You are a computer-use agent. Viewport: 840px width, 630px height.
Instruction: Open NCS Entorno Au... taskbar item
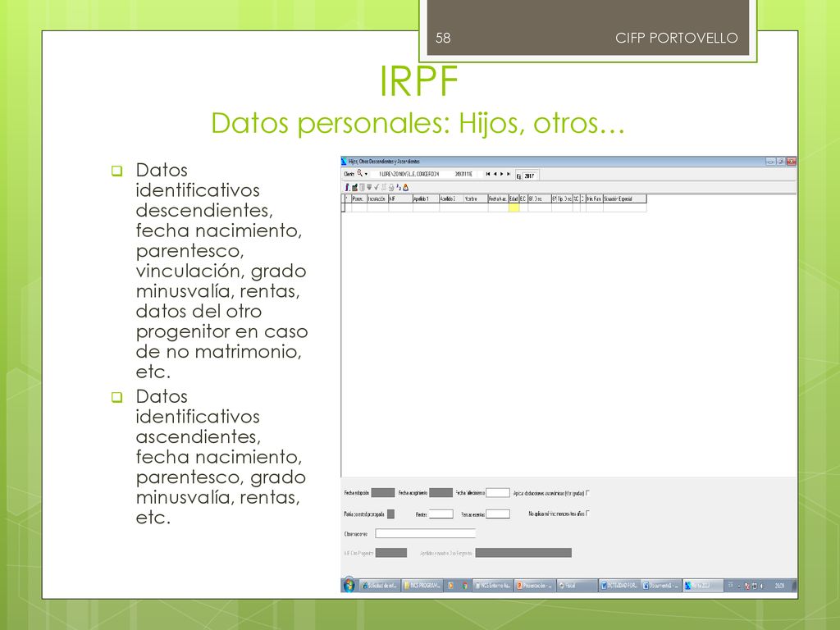(x=493, y=586)
